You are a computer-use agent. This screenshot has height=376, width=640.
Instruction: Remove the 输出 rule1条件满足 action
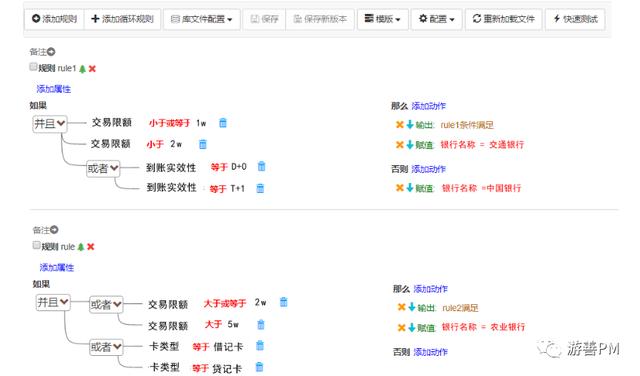click(400, 125)
